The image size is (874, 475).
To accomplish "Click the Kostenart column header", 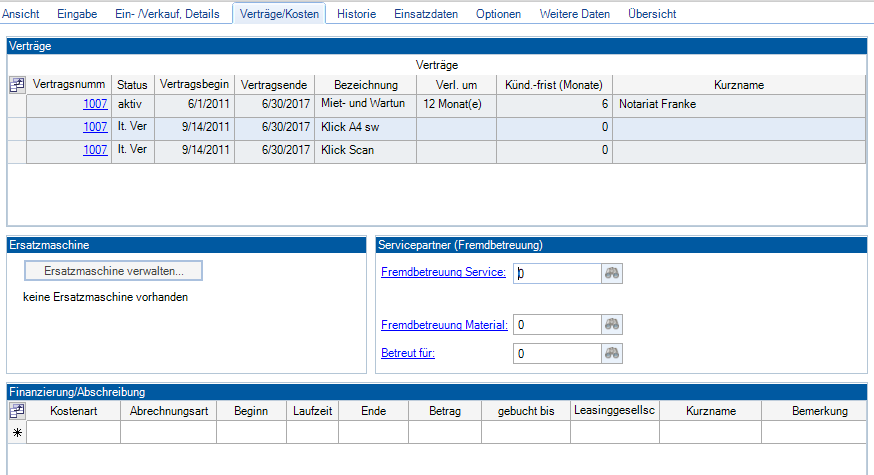I will point(73,411).
